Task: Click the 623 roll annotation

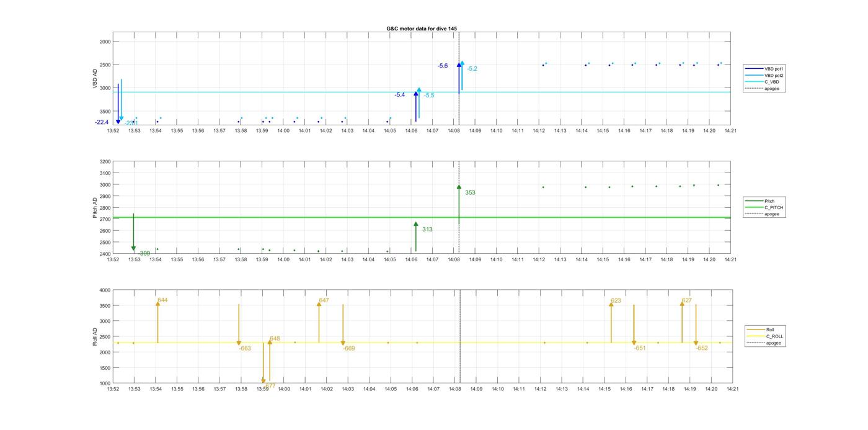Action: point(616,301)
